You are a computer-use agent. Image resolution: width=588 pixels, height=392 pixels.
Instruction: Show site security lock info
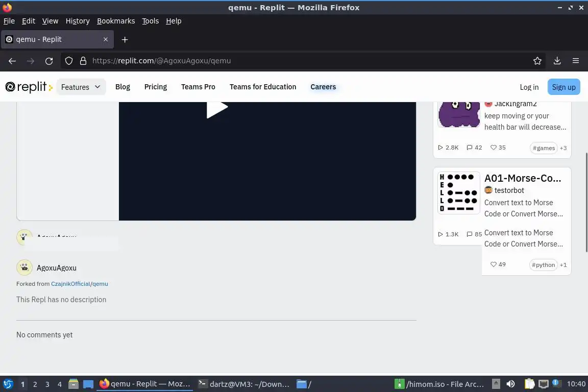[x=83, y=61]
